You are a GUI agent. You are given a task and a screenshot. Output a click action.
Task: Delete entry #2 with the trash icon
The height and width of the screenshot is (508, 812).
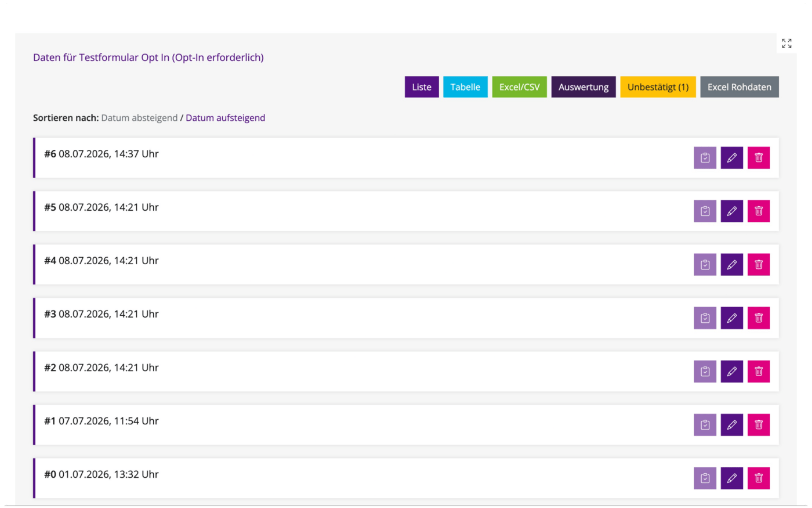(759, 372)
